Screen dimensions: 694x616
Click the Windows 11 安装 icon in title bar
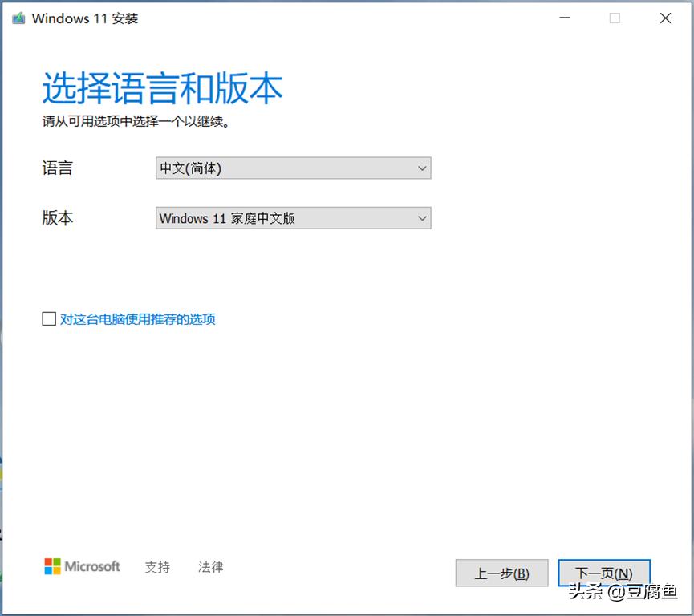point(18,18)
